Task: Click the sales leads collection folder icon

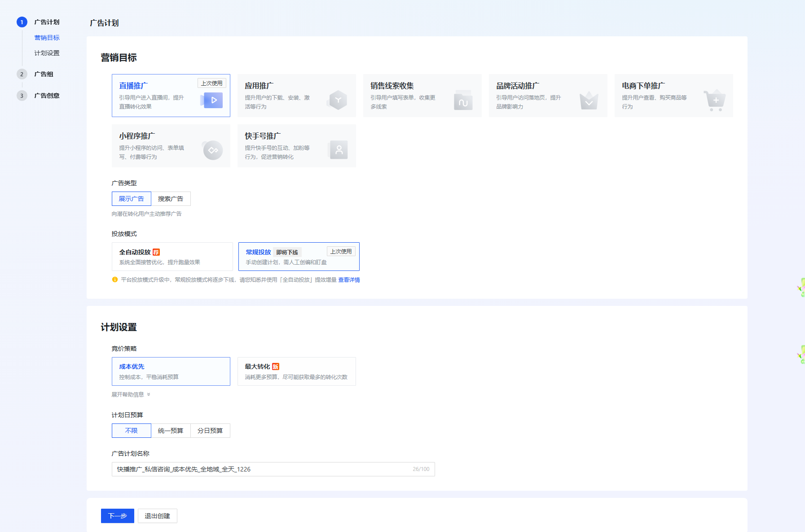Action: point(463,100)
